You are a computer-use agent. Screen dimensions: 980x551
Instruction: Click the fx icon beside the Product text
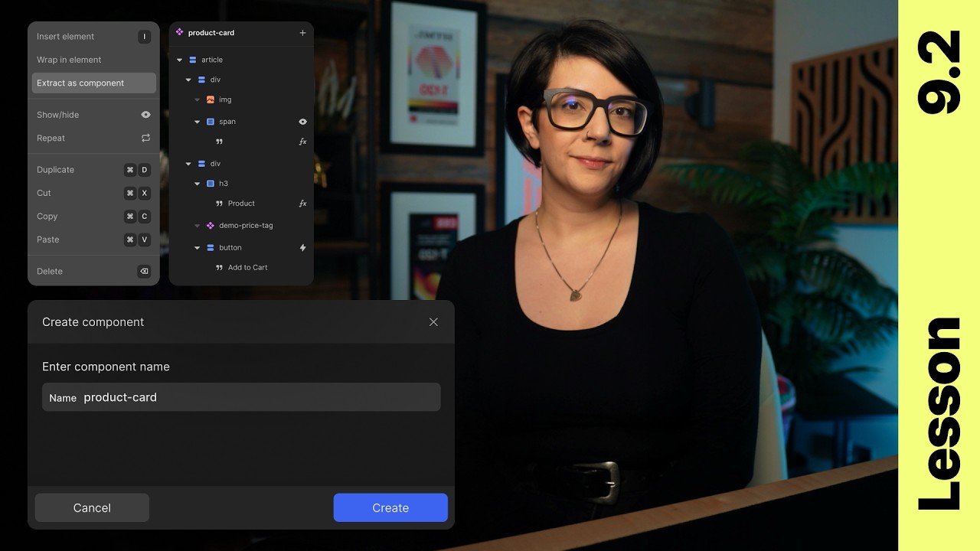(302, 204)
